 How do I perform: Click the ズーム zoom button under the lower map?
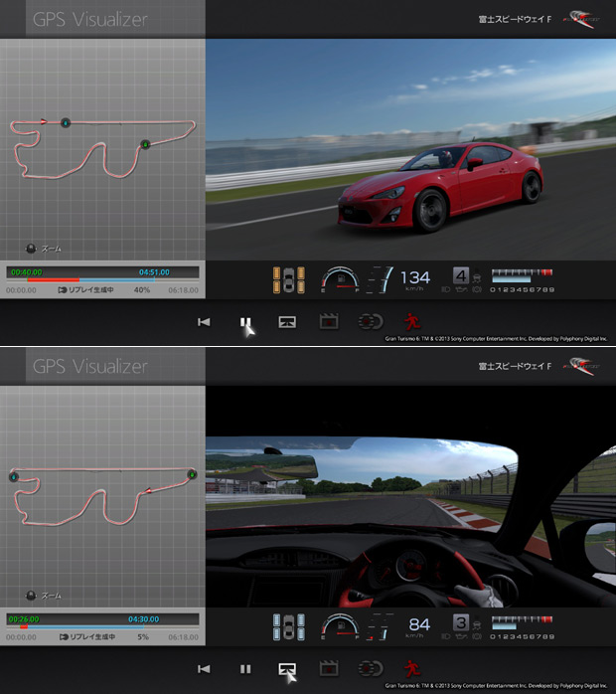pyautogui.click(x=43, y=595)
